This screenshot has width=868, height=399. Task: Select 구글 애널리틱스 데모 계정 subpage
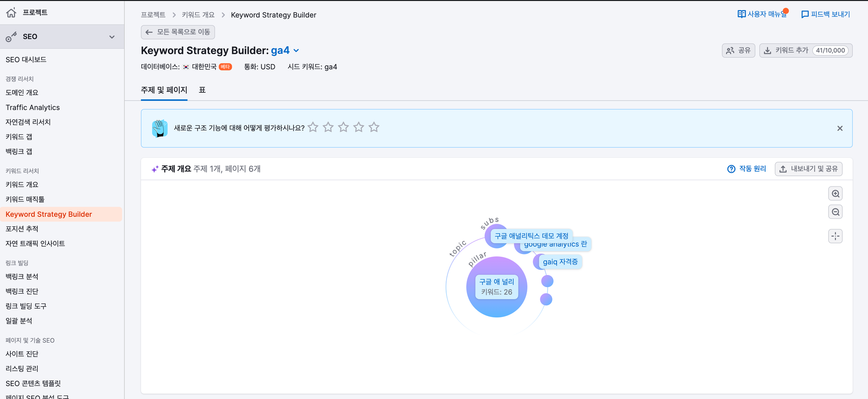(x=532, y=236)
